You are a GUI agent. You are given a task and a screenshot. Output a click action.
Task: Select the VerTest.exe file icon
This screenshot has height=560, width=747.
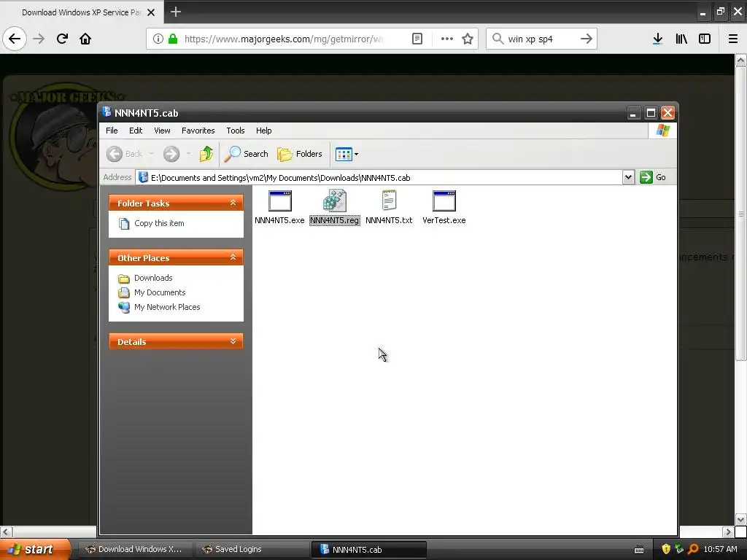click(x=444, y=201)
